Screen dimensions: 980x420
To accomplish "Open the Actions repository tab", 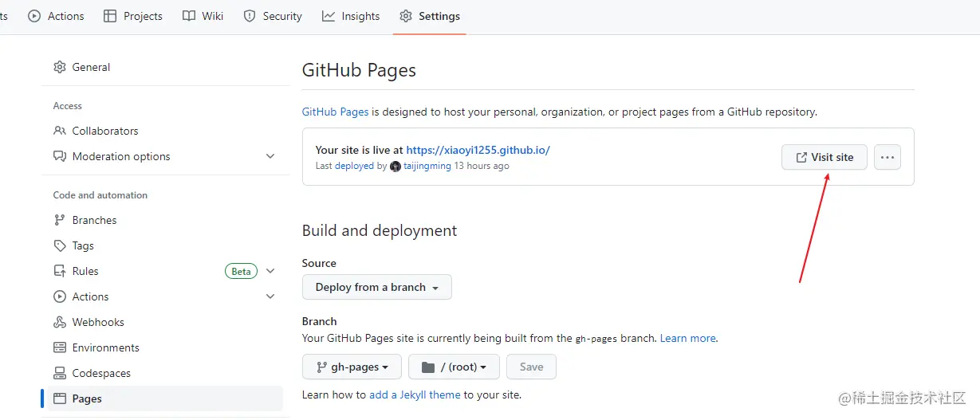I will click(x=56, y=16).
